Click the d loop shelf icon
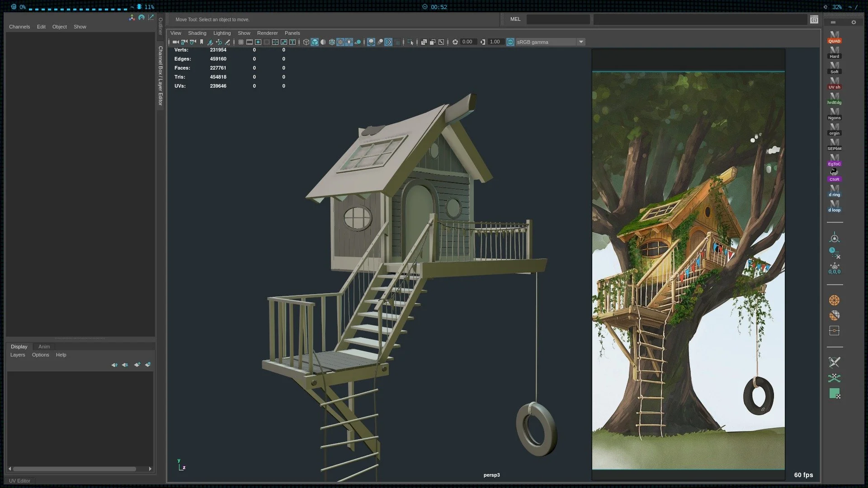This screenshot has height=488, width=868. [834, 206]
